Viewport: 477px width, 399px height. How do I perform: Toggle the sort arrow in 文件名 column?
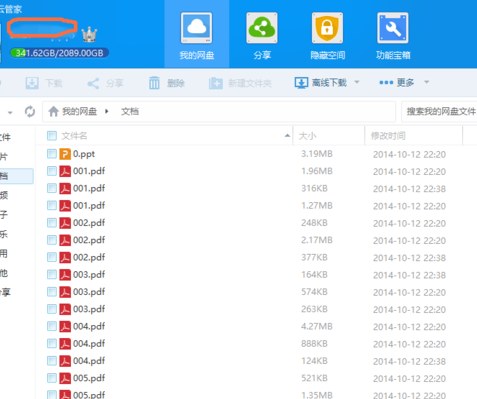(x=287, y=136)
